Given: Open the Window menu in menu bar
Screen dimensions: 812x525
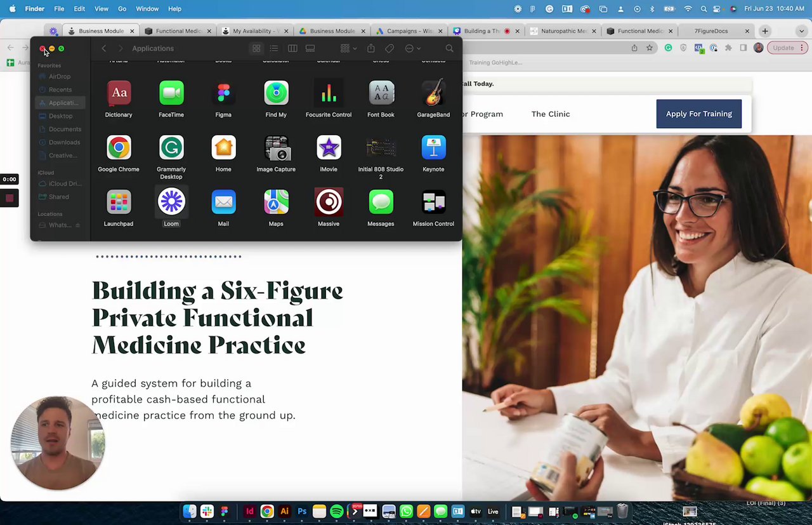Looking at the screenshot, I should (147, 9).
